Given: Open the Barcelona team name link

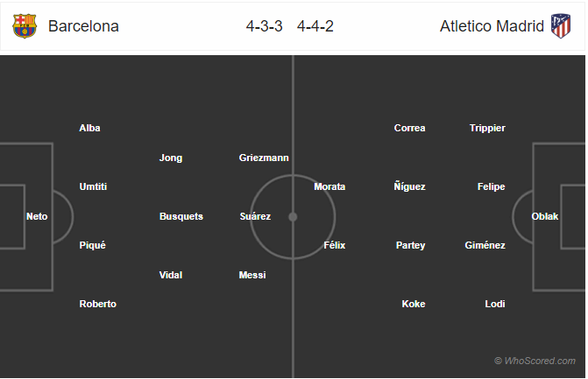Looking at the screenshot, I should [83, 26].
